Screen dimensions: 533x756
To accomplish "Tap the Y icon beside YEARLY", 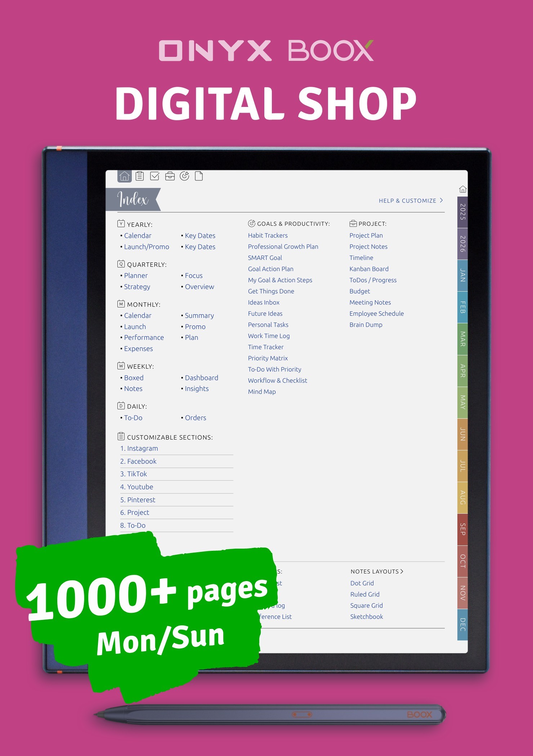I will 121,224.
